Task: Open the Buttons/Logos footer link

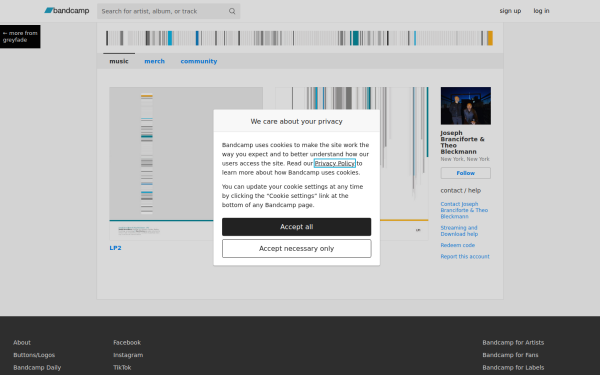Action: pos(34,355)
